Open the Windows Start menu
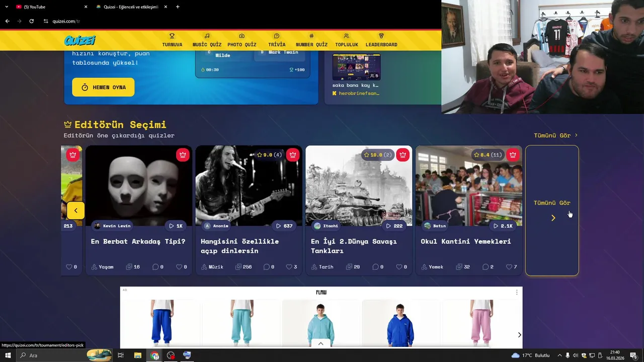 (8, 355)
